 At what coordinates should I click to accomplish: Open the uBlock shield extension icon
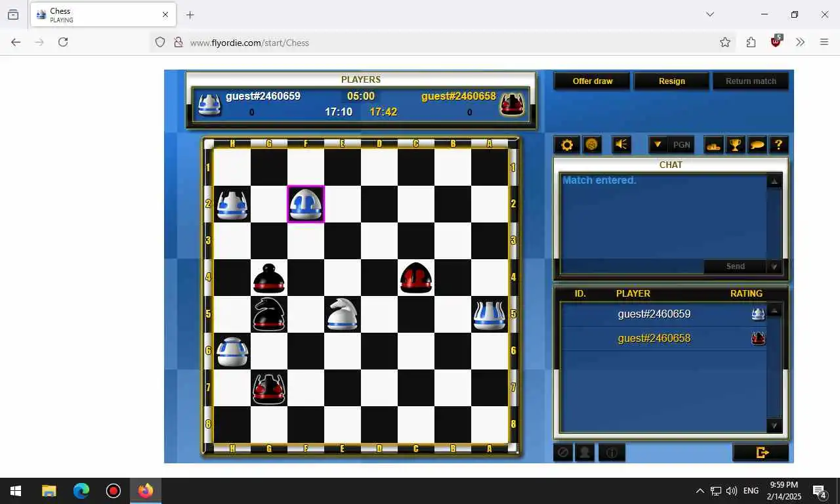tap(776, 41)
